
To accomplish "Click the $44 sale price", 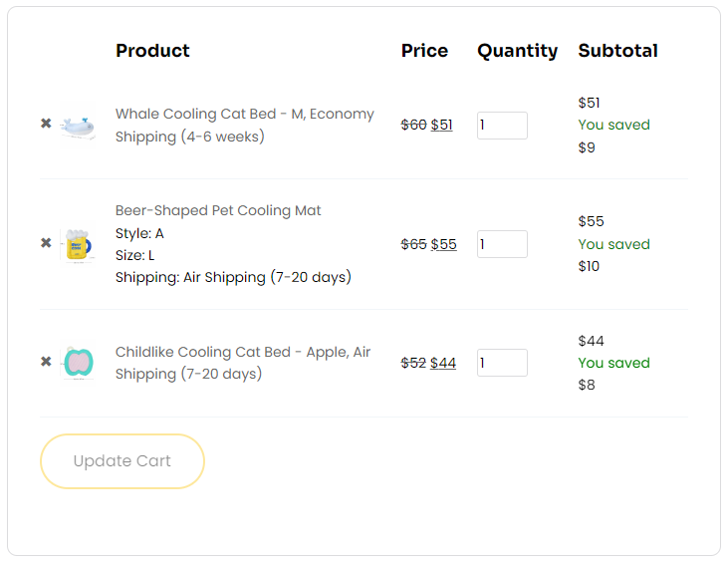I will (443, 363).
